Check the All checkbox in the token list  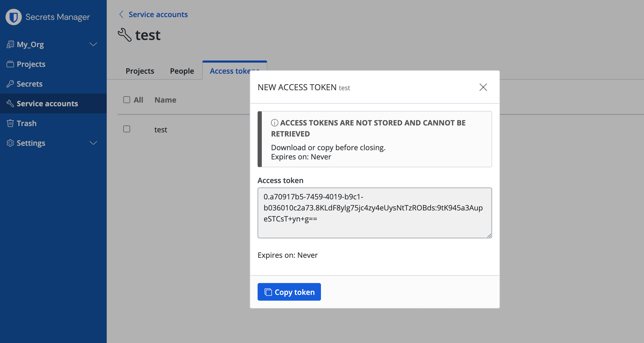coord(127,100)
